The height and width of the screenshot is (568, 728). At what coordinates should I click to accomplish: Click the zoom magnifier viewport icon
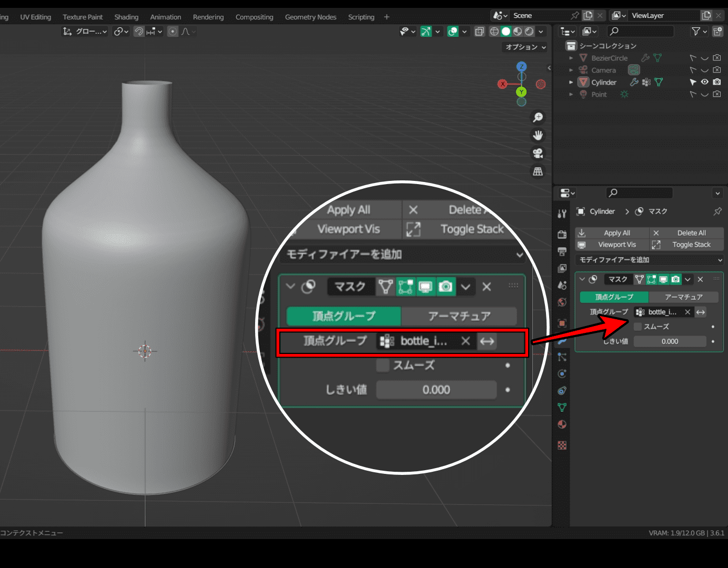coord(538,117)
